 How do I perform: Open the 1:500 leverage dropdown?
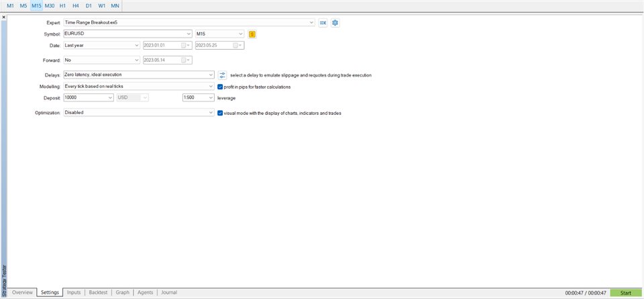199,98
